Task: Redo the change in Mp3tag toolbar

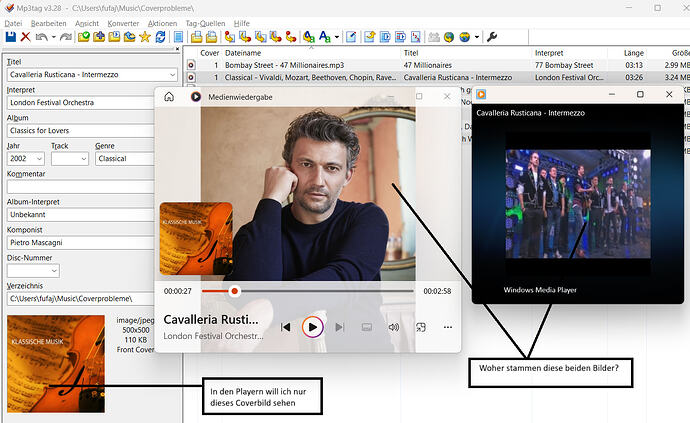Action: (x=66, y=37)
